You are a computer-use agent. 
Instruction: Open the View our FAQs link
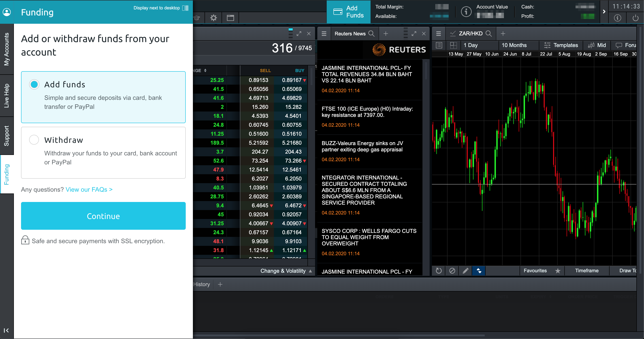[x=89, y=189]
